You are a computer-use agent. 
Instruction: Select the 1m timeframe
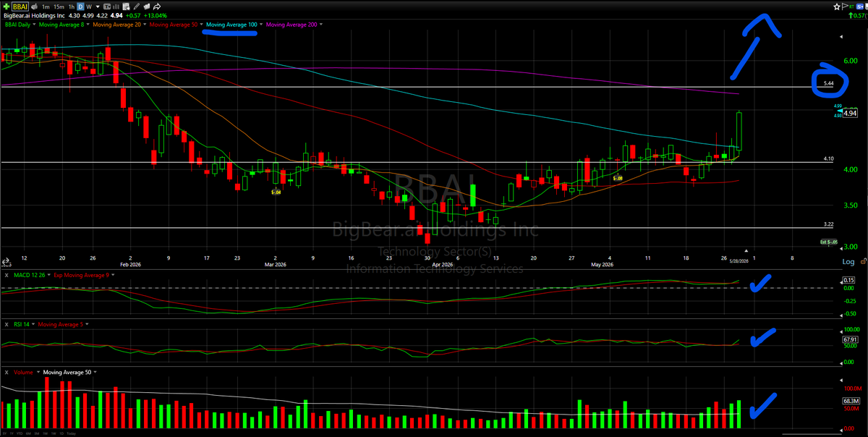46,7
